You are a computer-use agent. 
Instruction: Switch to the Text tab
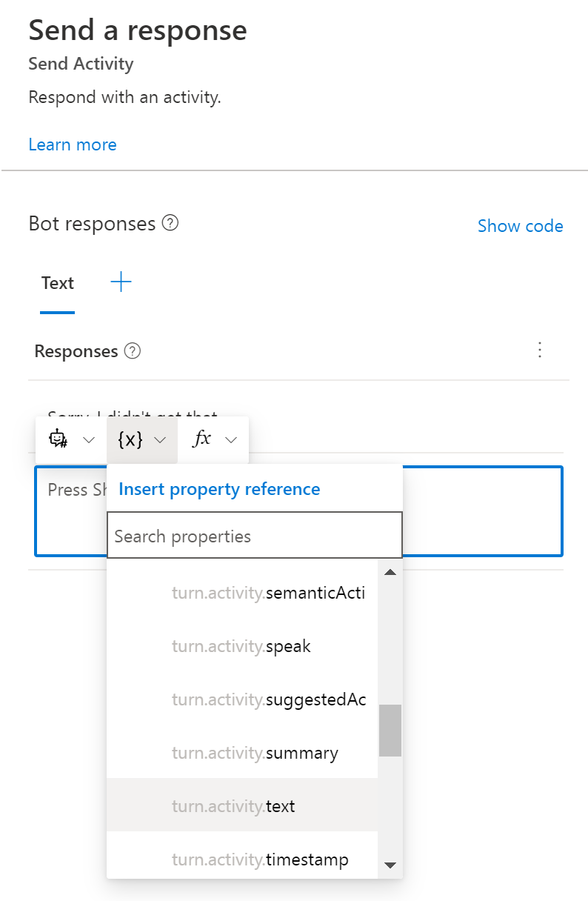pyautogui.click(x=58, y=283)
